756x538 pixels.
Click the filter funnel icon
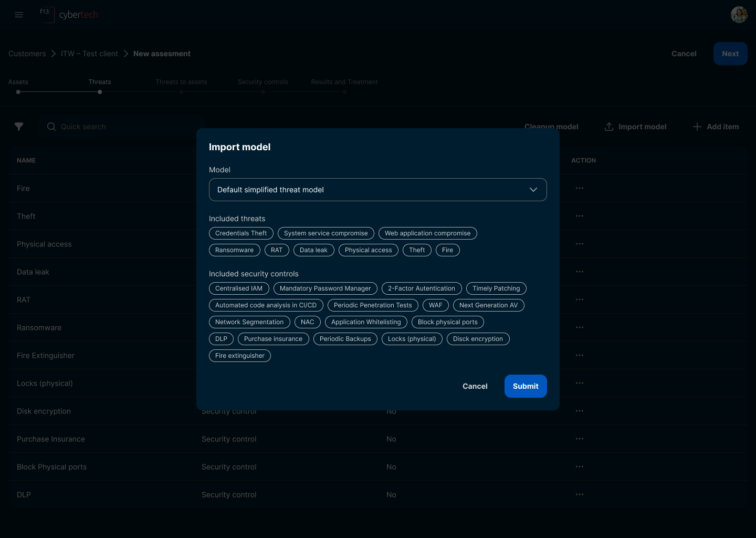(19, 127)
